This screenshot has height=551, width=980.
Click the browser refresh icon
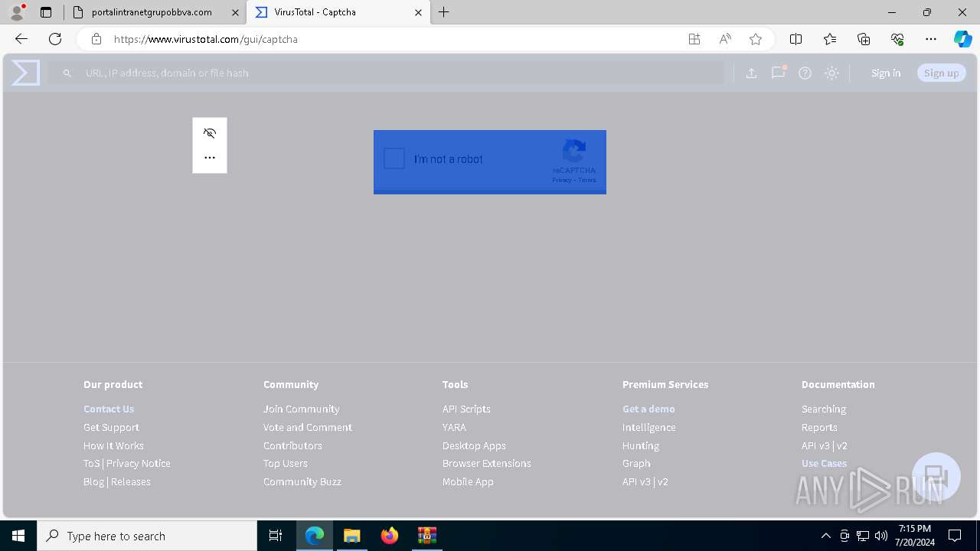pos(55,39)
